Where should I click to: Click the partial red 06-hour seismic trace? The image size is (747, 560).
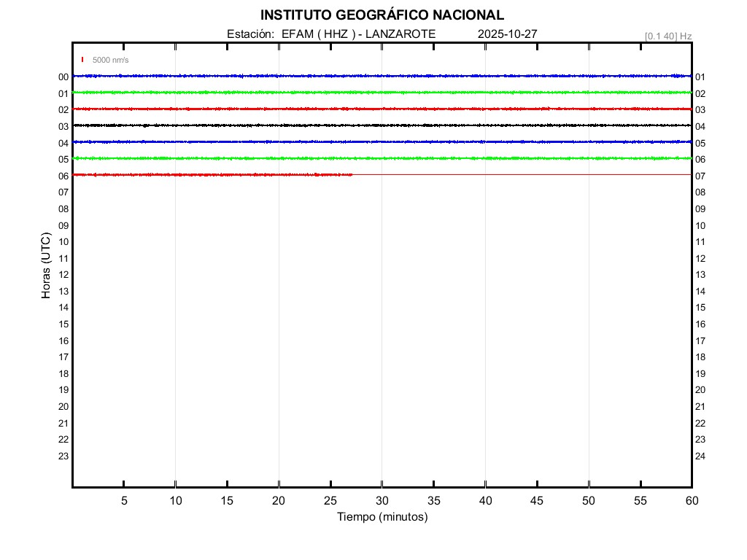tap(212, 175)
